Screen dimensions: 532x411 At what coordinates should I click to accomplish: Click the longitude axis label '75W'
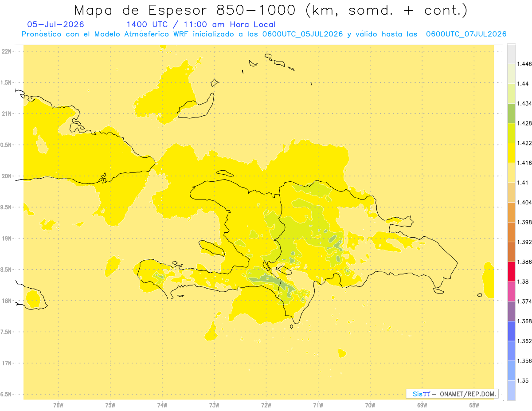(110, 405)
